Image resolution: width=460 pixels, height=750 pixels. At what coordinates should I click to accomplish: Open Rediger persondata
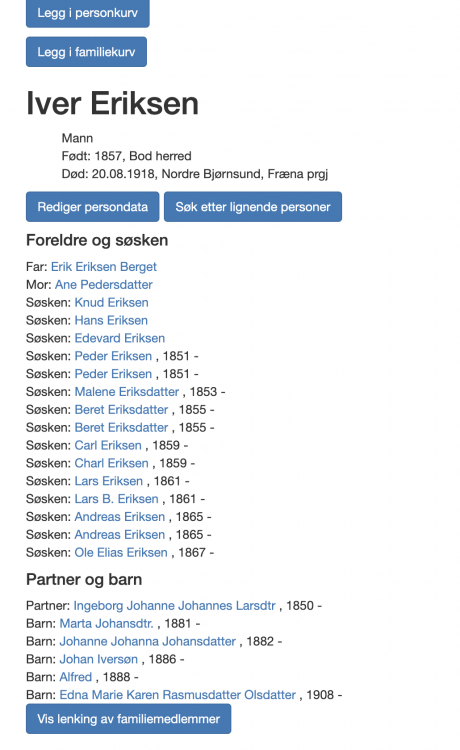pyautogui.click(x=93, y=207)
